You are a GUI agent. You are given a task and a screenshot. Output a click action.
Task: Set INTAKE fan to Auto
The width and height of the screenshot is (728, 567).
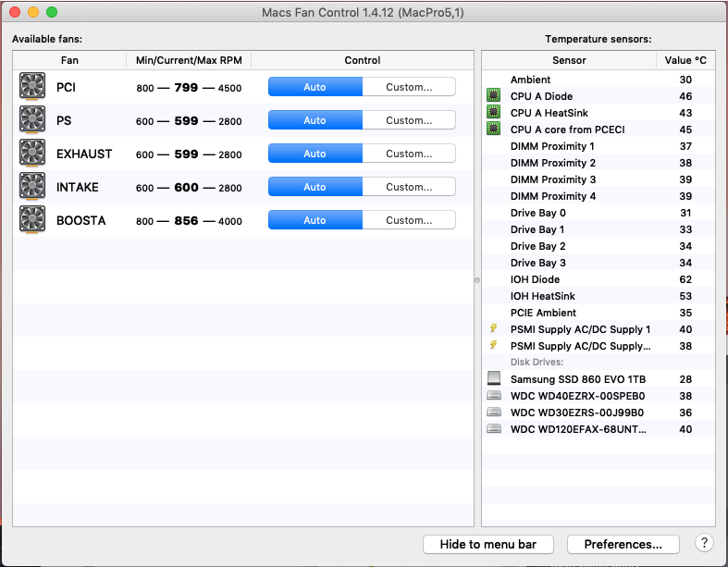(x=315, y=187)
